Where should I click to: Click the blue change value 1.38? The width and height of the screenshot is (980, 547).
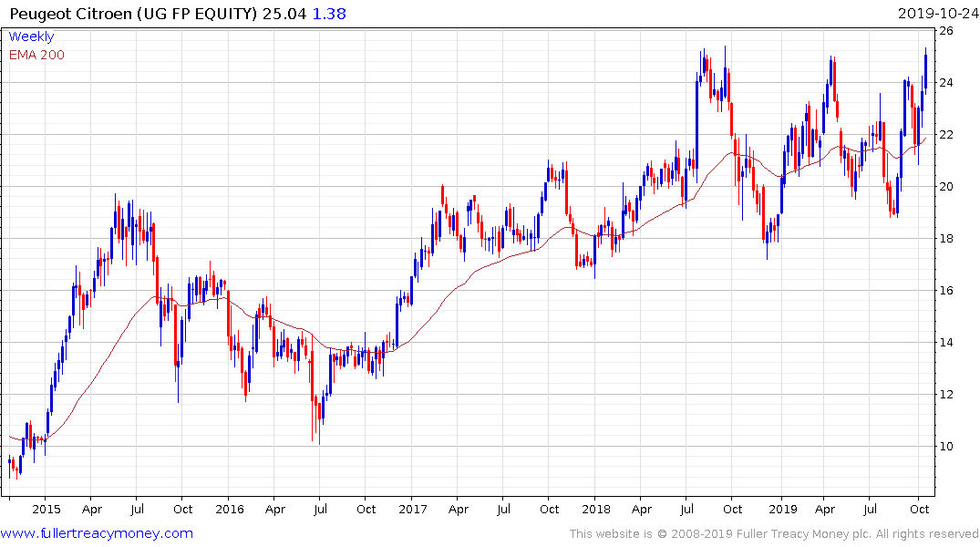click(x=329, y=14)
